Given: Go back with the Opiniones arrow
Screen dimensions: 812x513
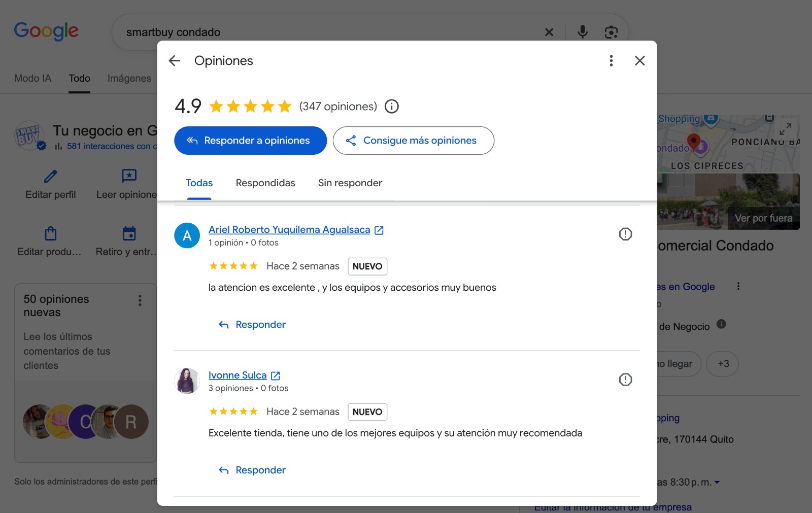Looking at the screenshot, I should coord(175,61).
